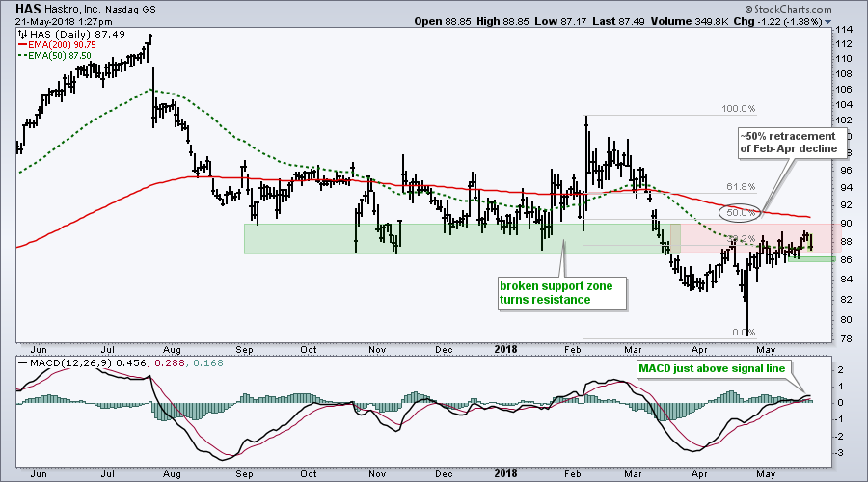Click the ~50% retracement annotation box
868x482 pixels.
[x=792, y=143]
